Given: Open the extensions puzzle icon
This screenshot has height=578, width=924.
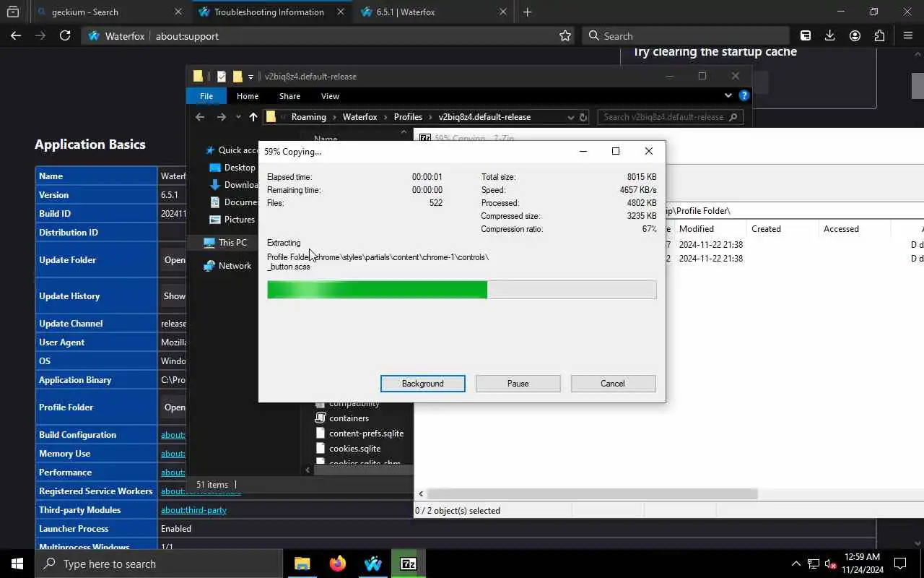Looking at the screenshot, I should 879,35.
